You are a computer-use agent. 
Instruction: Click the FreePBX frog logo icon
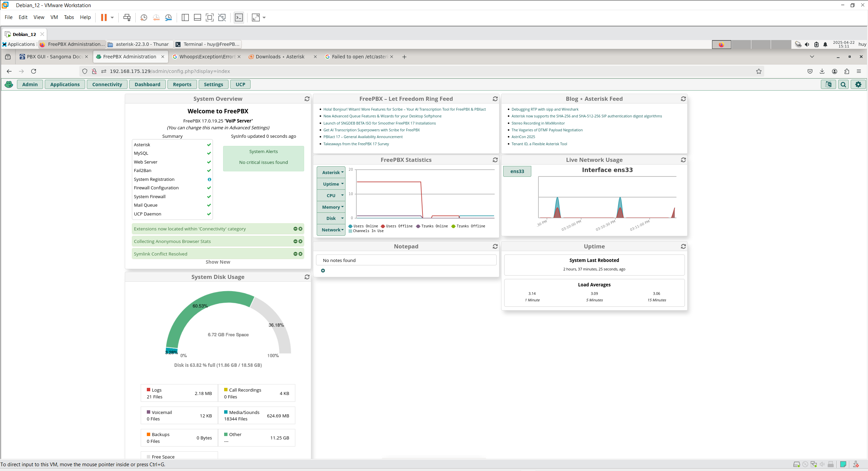coord(9,84)
